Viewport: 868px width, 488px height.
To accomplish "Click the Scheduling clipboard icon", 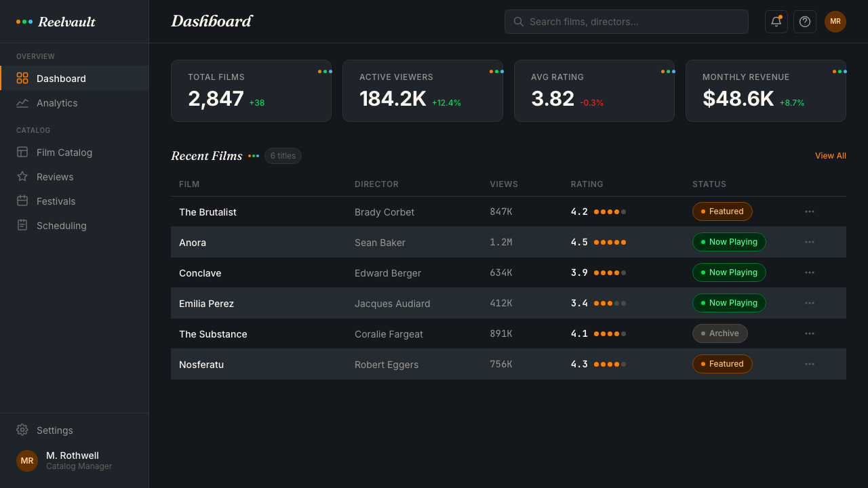I will click(22, 225).
